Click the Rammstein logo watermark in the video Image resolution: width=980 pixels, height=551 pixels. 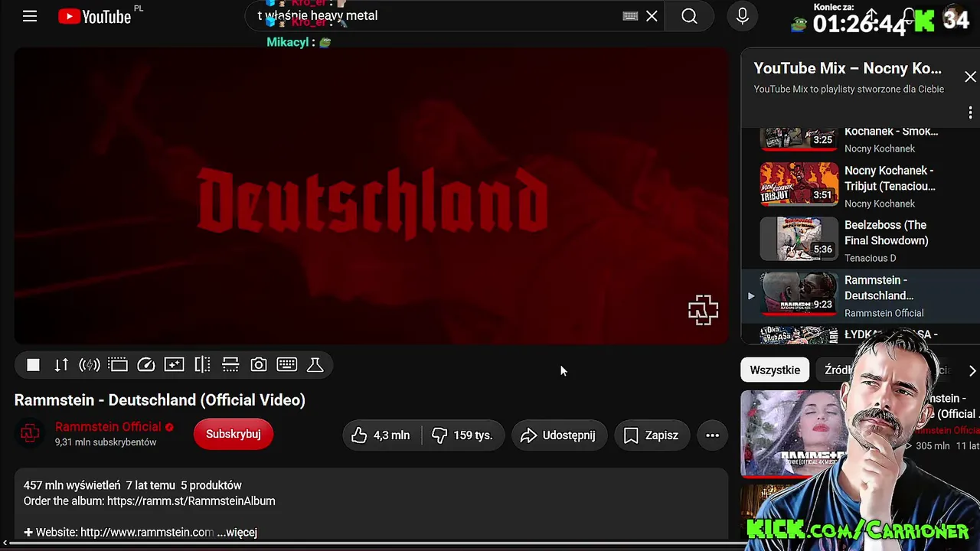pos(703,310)
